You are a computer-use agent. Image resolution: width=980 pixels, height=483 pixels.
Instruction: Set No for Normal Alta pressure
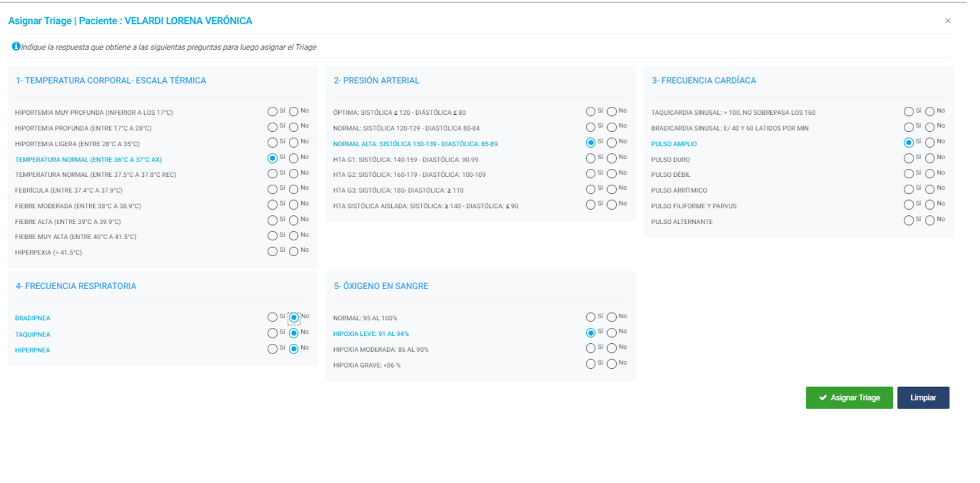[x=612, y=143]
